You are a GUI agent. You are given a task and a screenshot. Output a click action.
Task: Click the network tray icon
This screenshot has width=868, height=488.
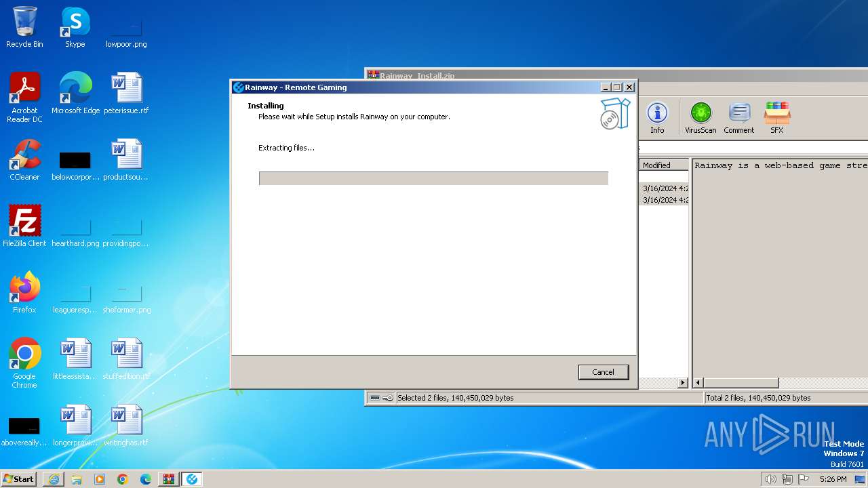pos(787,479)
